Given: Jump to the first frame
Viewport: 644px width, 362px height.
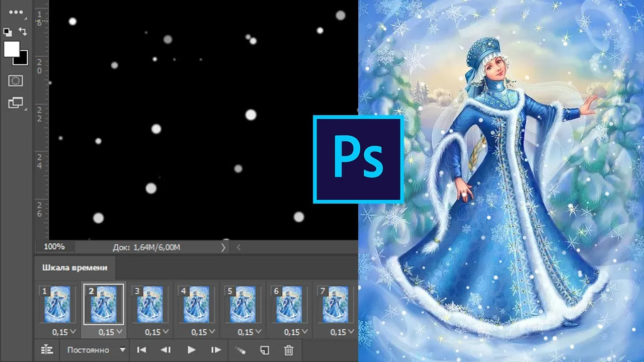Looking at the screenshot, I should pyautogui.click(x=142, y=350).
